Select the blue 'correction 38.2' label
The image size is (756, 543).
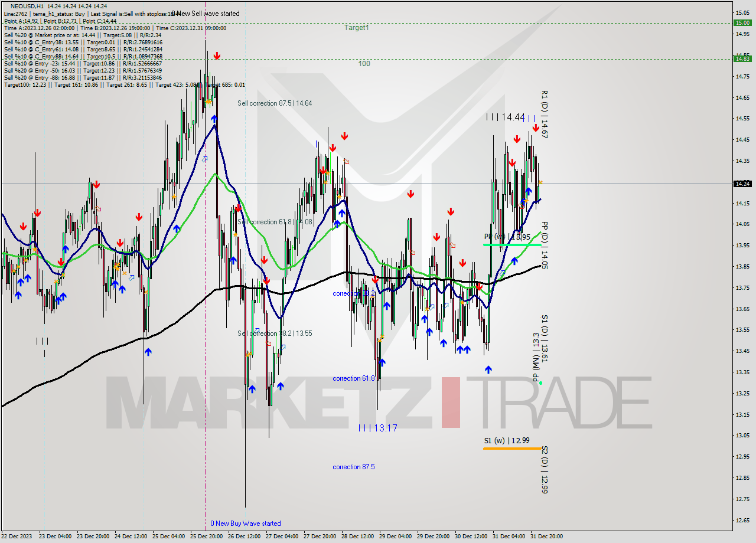354,293
